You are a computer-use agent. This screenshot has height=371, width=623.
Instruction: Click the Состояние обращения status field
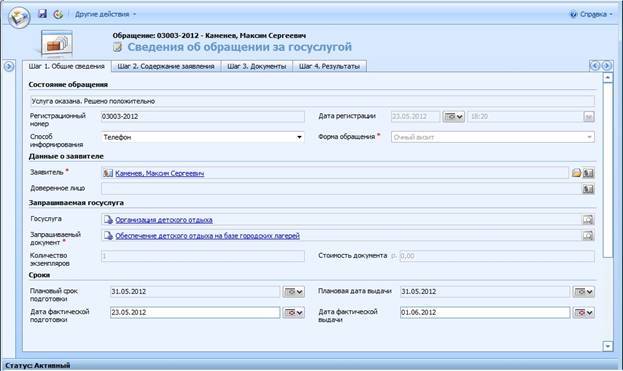[x=312, y=101]
